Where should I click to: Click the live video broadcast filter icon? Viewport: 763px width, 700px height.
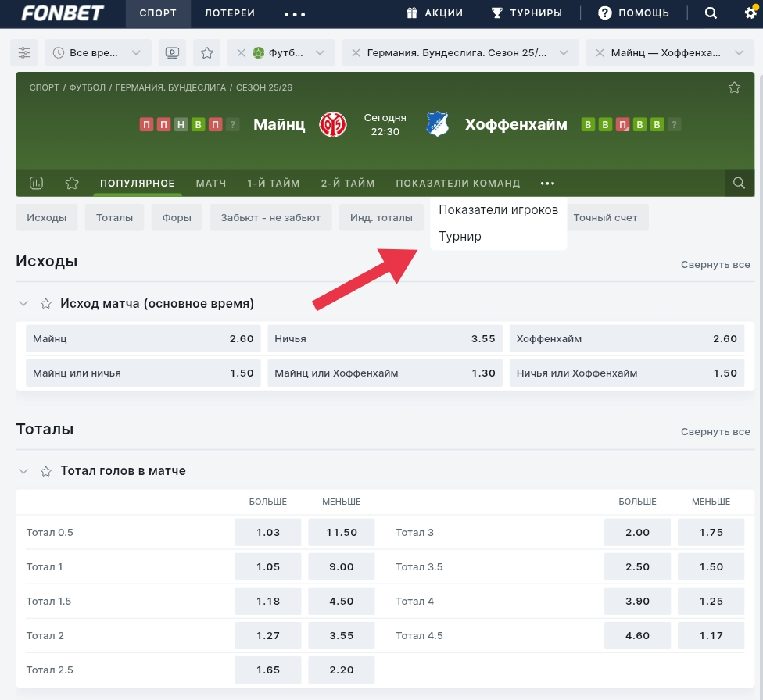point(172,53)
